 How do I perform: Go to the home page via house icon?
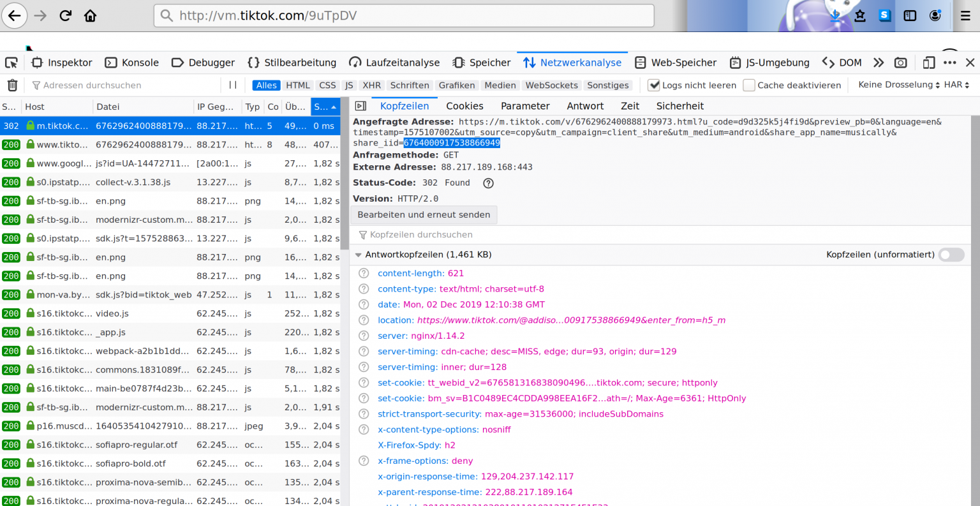click(x=90, y=15)
